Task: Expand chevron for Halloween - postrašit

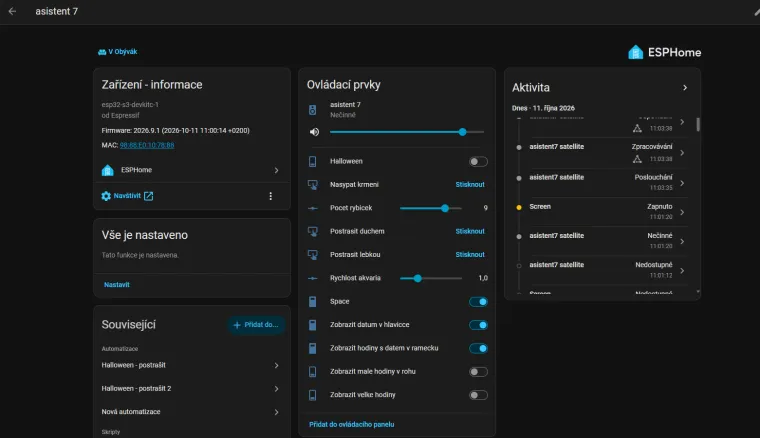Action: pos(276,365)
